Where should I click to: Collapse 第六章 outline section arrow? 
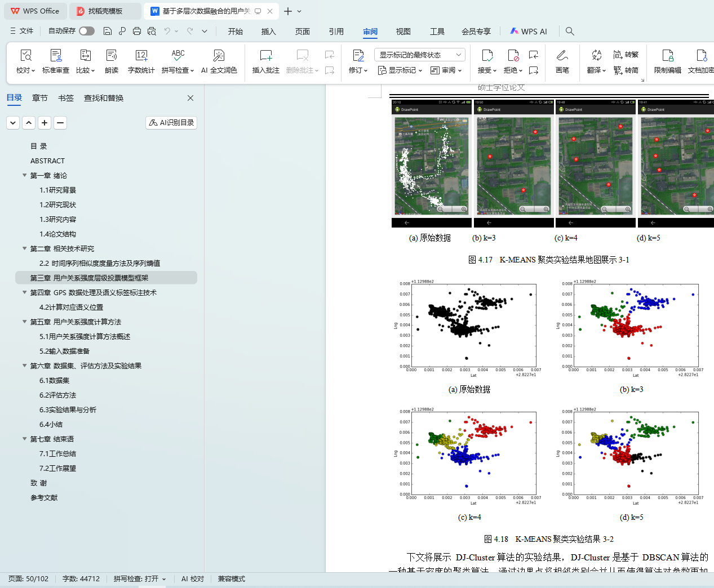pos(24,366)
